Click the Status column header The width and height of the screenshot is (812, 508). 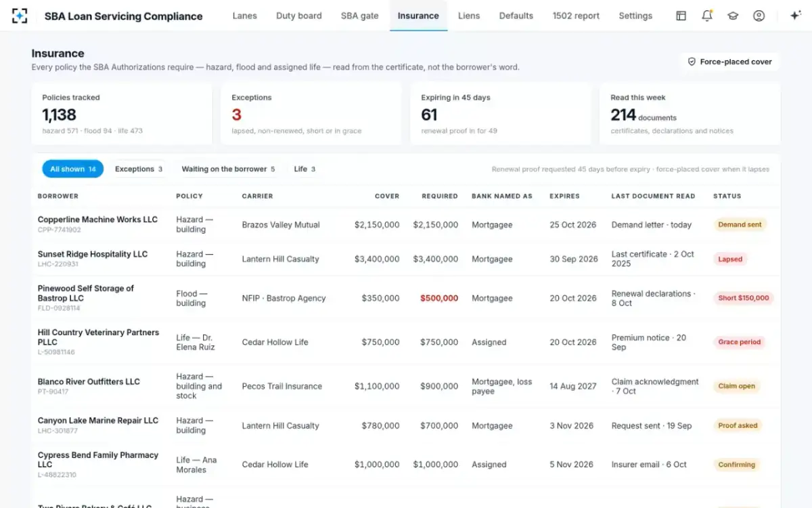click(x=727, y=196)
